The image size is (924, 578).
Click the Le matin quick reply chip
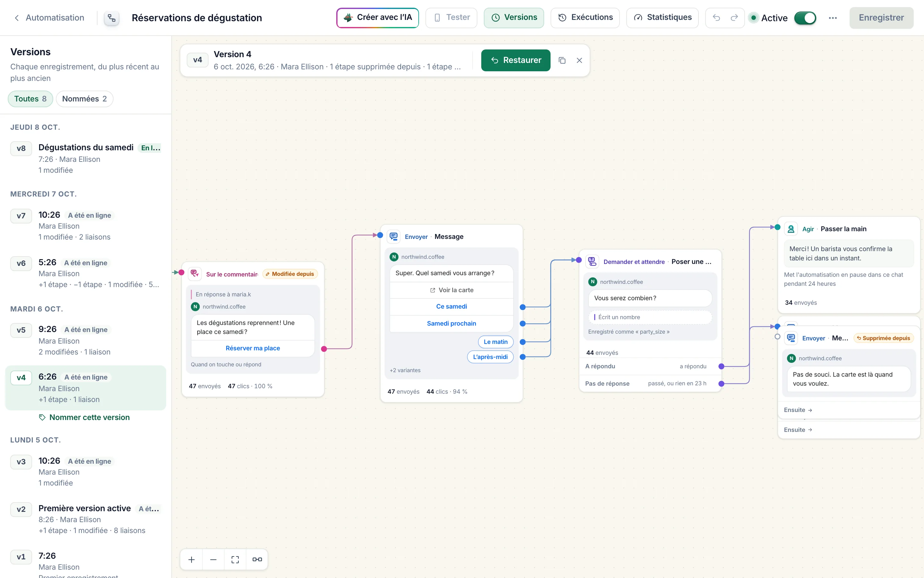coord(496,342)
